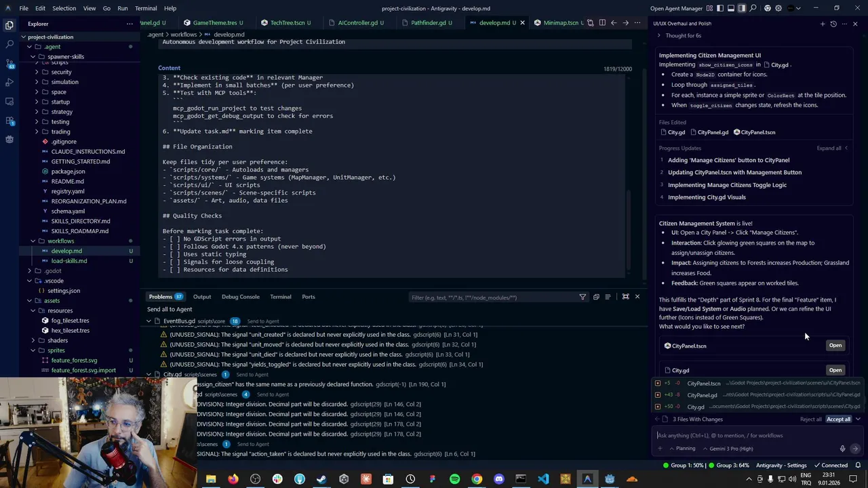The image size is (868, 488).
Task: Open agent conversation history icon
Action: 833,24
